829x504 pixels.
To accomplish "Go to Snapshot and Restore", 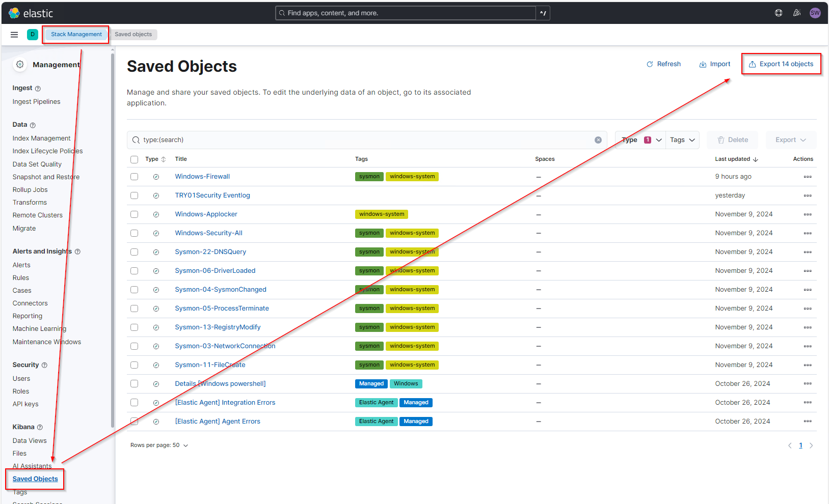I will pyautogui.click(x=46, y=177).
